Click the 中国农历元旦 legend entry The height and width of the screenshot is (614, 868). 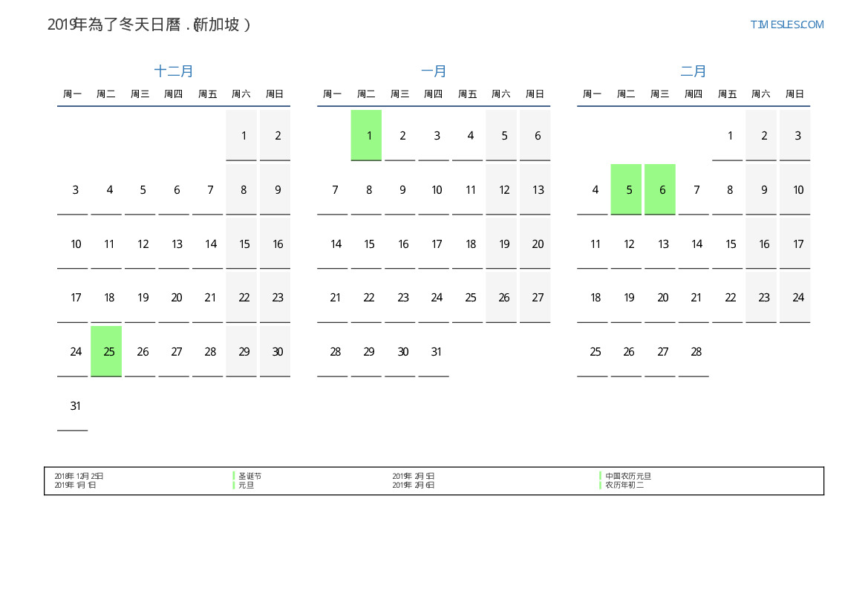pos(627,476)
